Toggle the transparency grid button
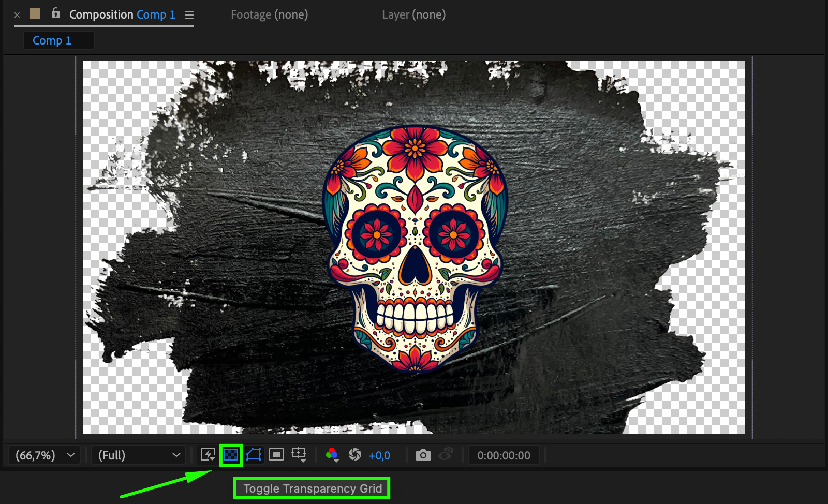Viewport: 828px width, 504px height. pyautogui.click(x=231, y=455)
